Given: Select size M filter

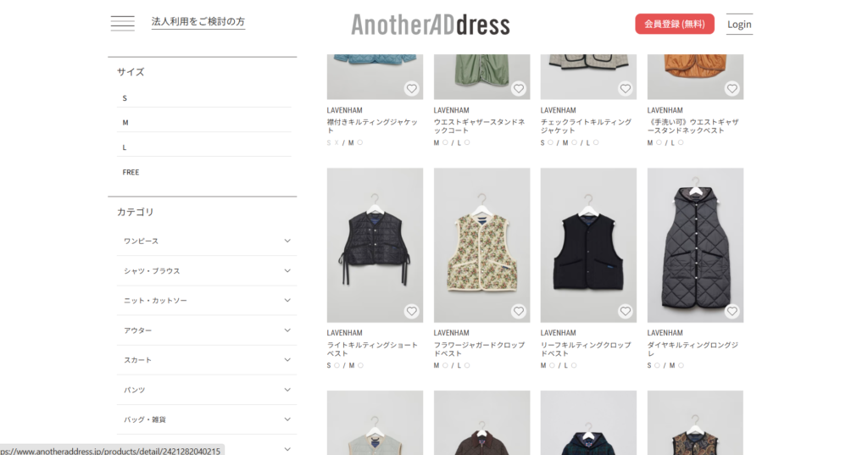Looking at the screenshot, I should pyautogui.click(x=203, y=122).
